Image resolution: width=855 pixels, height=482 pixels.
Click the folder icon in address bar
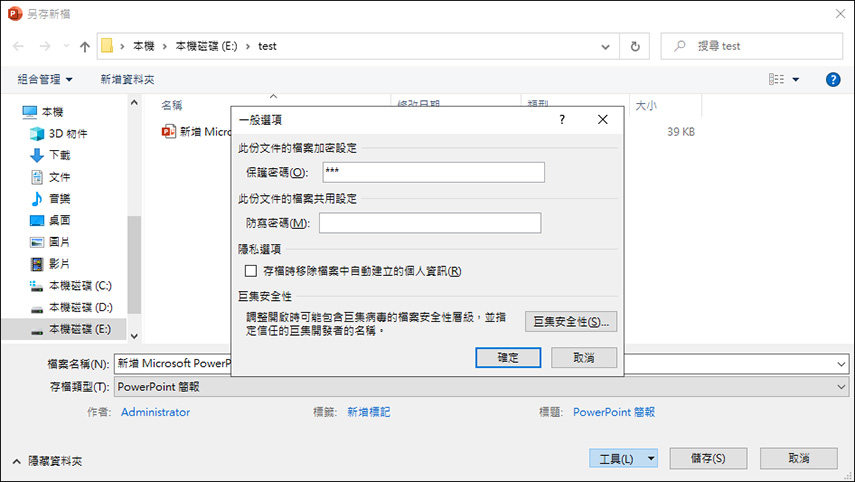[107, 46]
